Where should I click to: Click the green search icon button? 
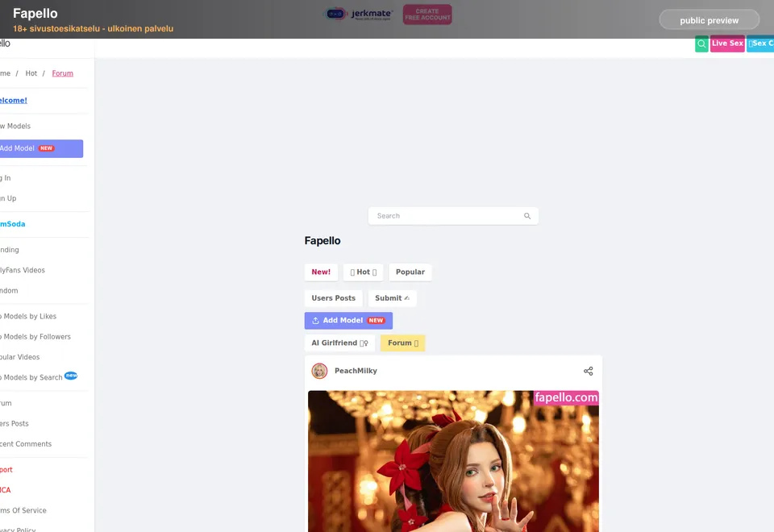701,44
